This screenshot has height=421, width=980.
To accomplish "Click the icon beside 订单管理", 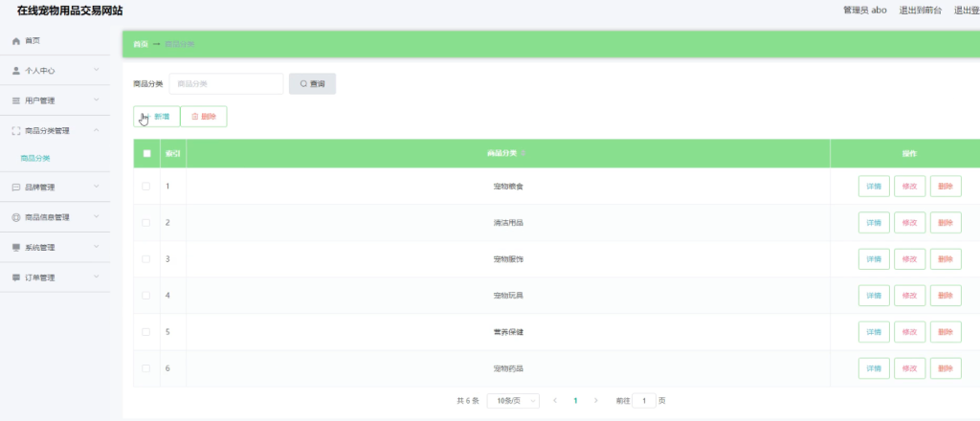I will click(16, 277).
